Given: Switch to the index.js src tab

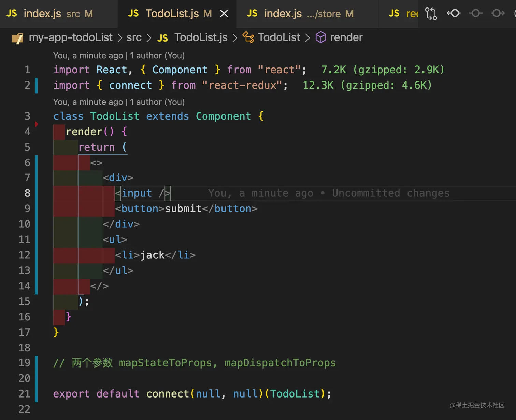Looking at the screenshot, I should click(59, 14).
